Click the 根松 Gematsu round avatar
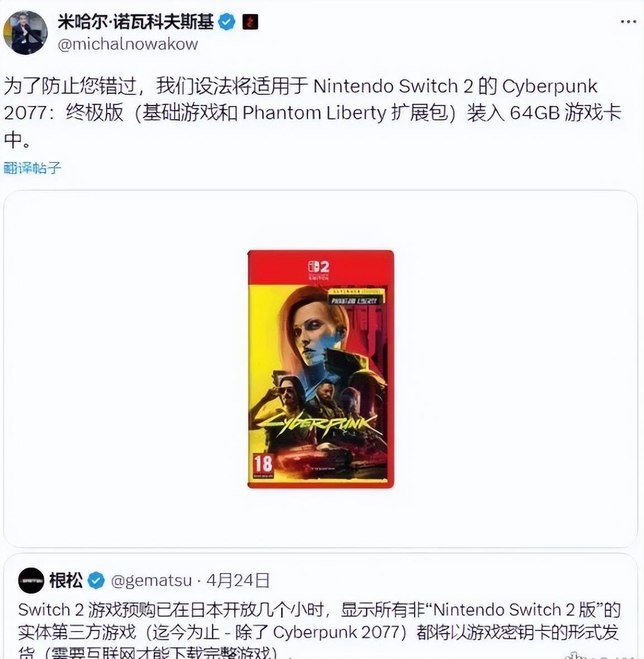This screenshot has height=659, width=644. [x=31, y=580]
